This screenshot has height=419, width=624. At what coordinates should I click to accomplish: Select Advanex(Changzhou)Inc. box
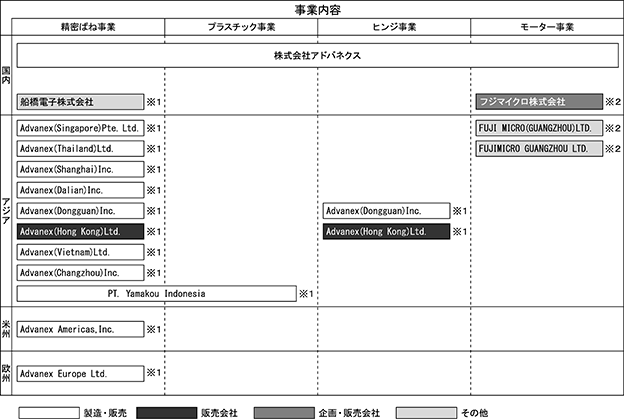pyautogui.click(x=80, y=273)
